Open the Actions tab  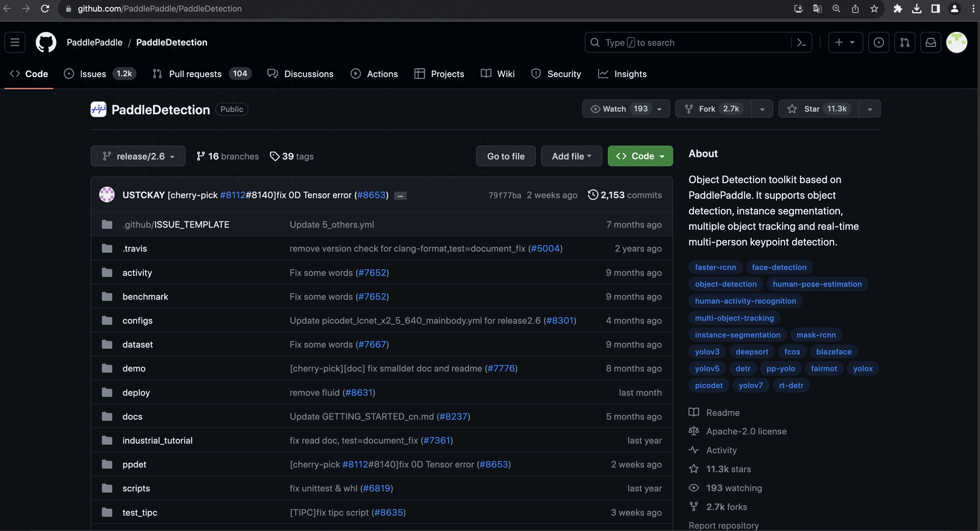(374, 74)
